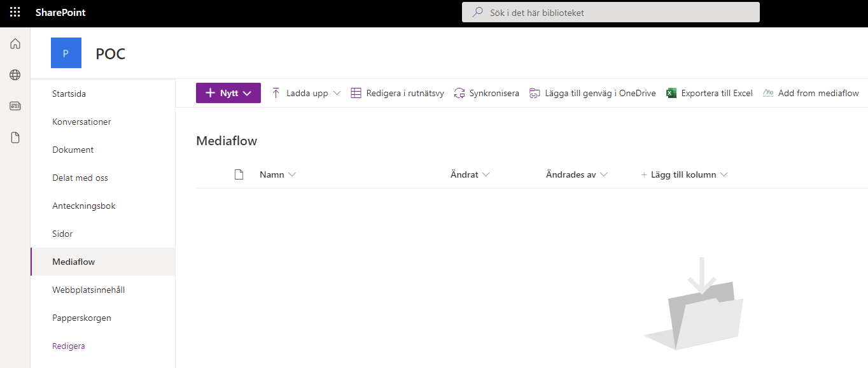Click Exportera till Excel button
Image resolution: width=868 pixels, height=368 pixels.
pyautogui.click(x=710, y=93)
